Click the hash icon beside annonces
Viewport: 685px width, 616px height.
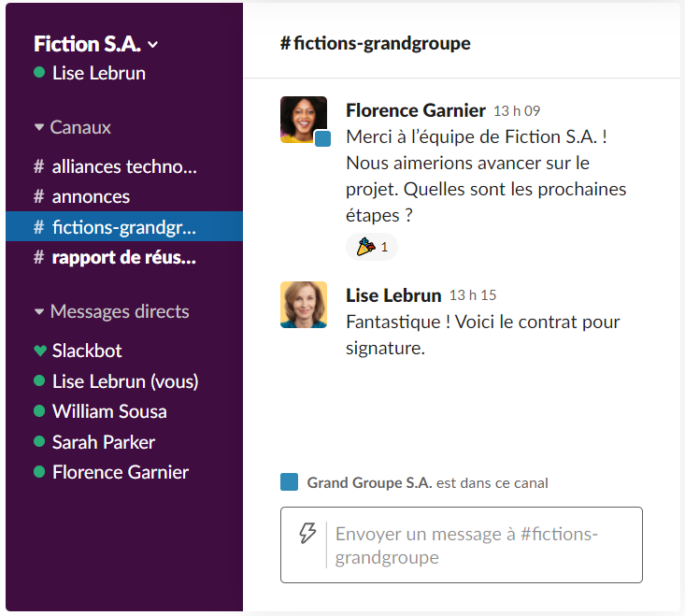tap(39, 196)
